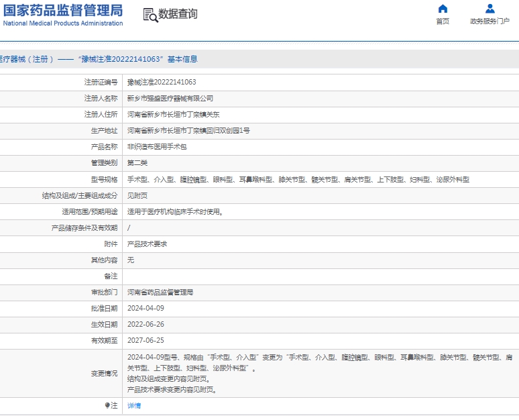Click the home (首页) house icon

click(443, 9)
